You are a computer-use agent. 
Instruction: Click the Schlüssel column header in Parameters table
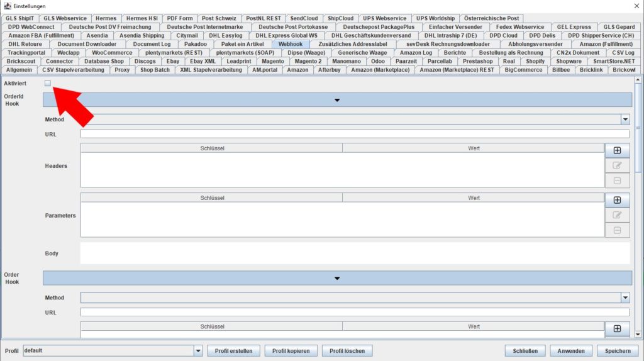[x=212, y=198]
